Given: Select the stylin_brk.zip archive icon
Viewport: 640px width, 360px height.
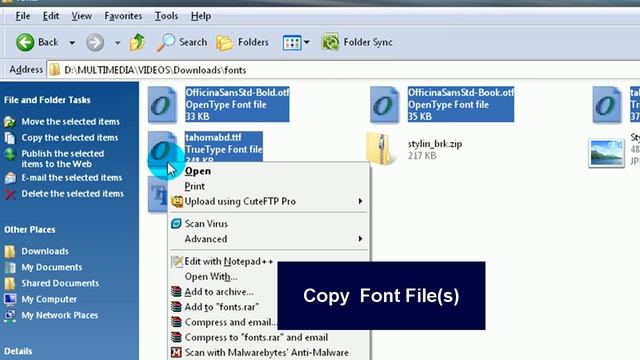Looking at the screenshot, I should [x=381, y=149].
